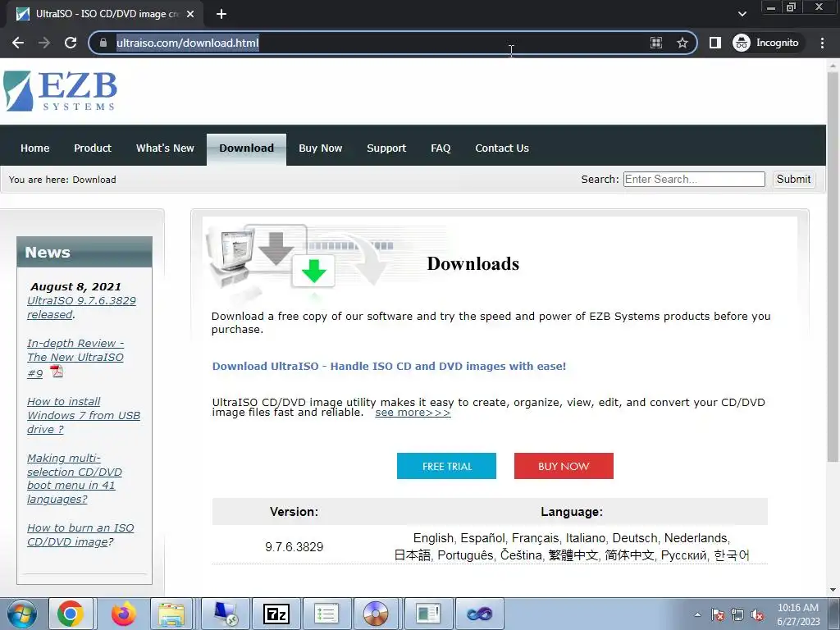Image resolution: width=840 pixels, height=630 pixels.
Task: Click the Submit search button
Action: 793,180
